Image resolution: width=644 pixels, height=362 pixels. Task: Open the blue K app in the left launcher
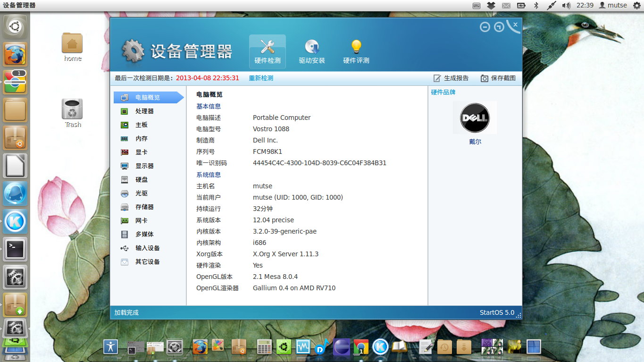pyautogui.click(x=15, y=221)
